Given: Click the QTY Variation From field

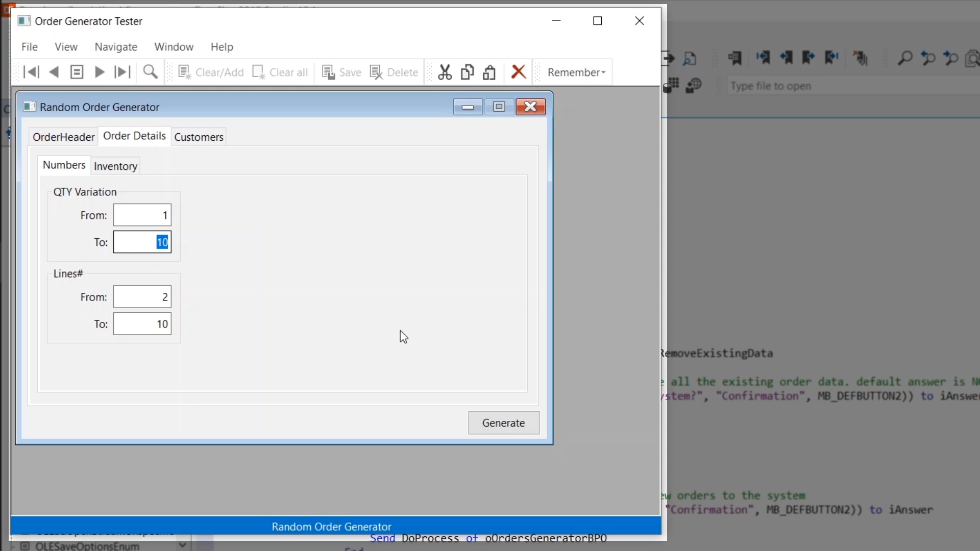Looking at the screenshot, I should click(x=142, y=215).
